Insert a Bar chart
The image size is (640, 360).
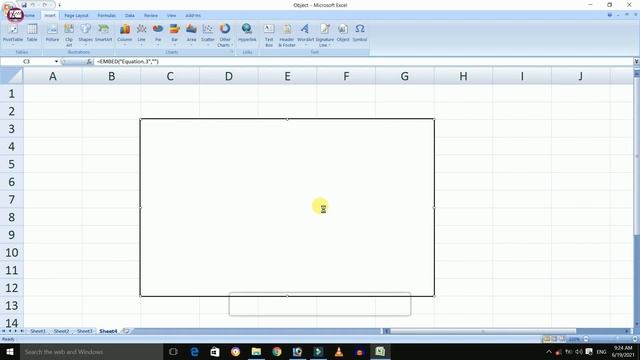point(174,35)
